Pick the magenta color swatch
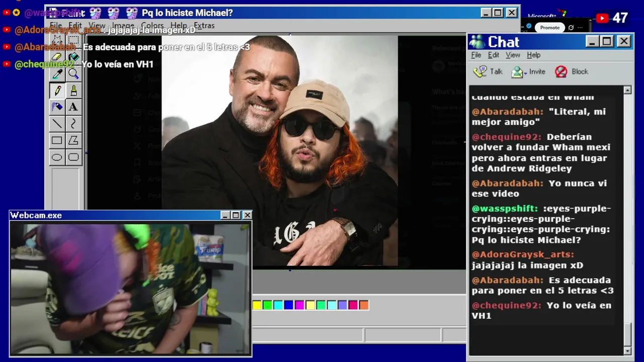Screen dimensions: 644x362 coord(299,305)
